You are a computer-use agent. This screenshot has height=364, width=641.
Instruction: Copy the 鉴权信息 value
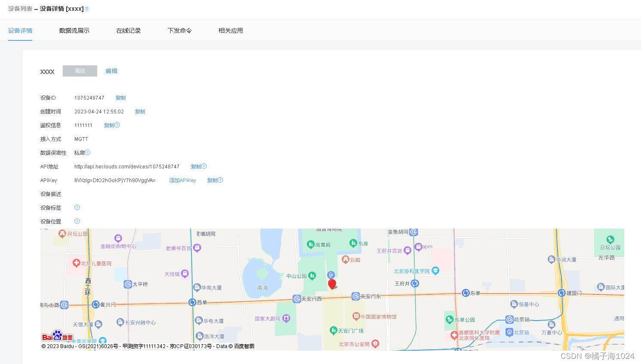click(109, 125)
